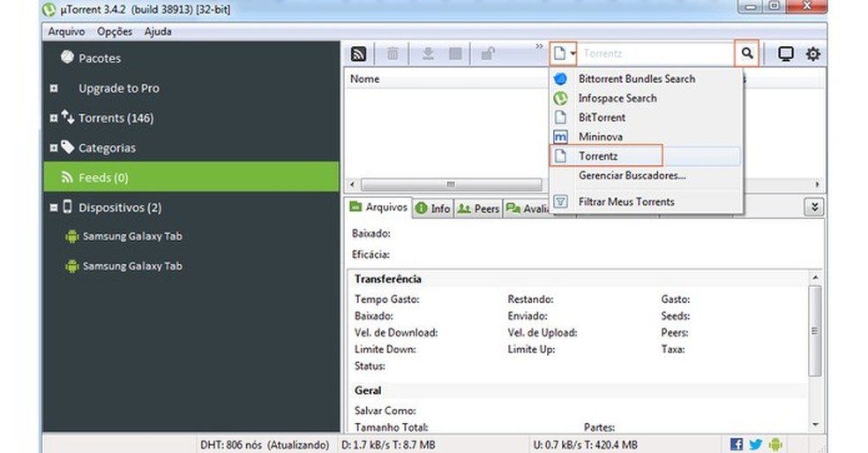The height and width of the screenshot is (453, 868).
Task: Select Torrentz search engine
Action: coord(647,155)
